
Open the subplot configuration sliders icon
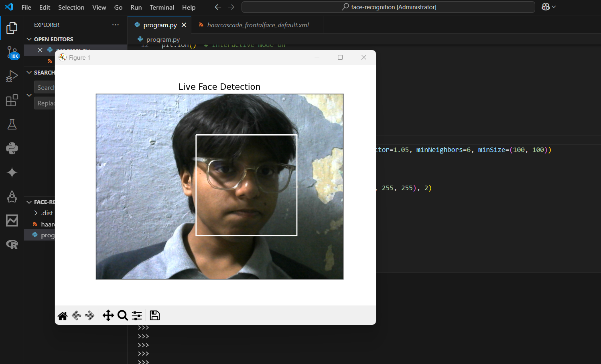click(136, 315)
